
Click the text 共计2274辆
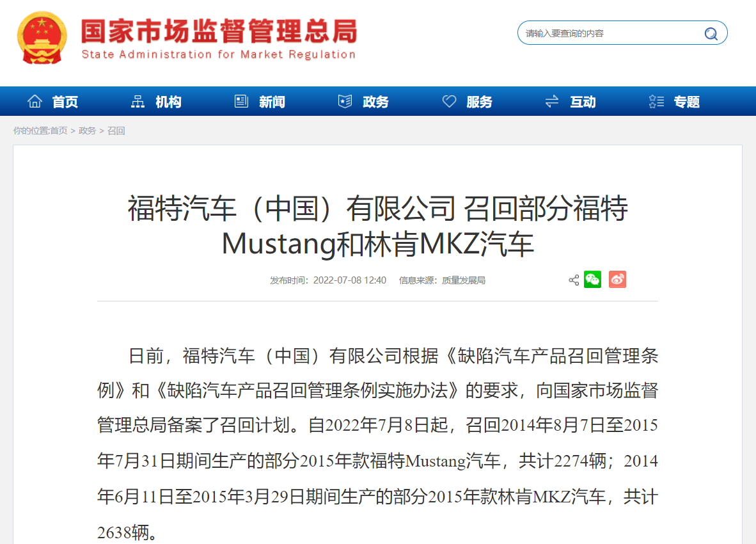pyautogui.click(x=562, y=461)
